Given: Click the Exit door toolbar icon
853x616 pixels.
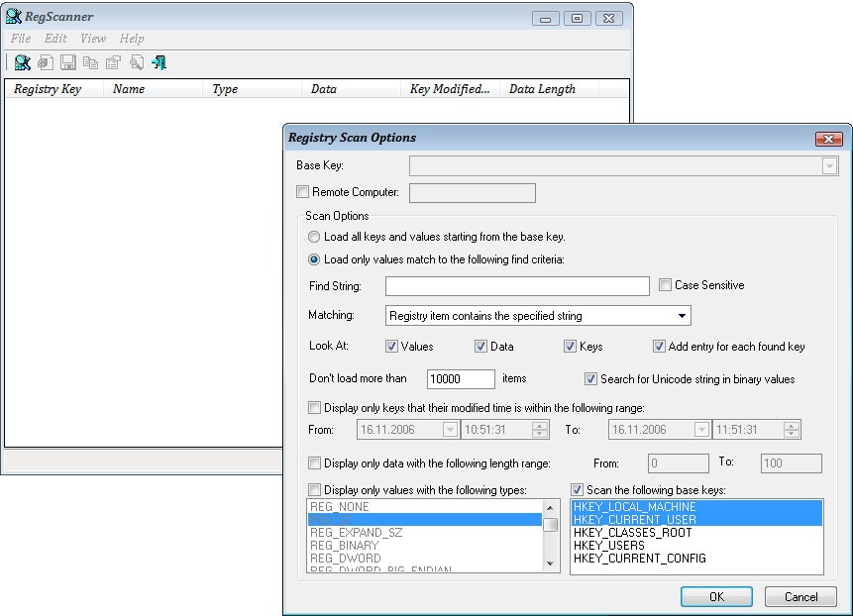Looking at the screenshot, I should tap(159, 62).
